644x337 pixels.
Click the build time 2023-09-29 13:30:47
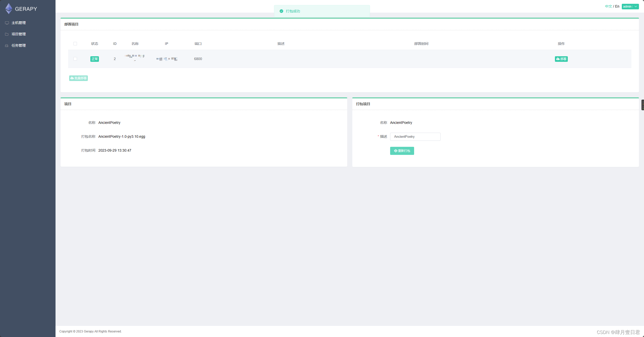[x=115, y=150]
